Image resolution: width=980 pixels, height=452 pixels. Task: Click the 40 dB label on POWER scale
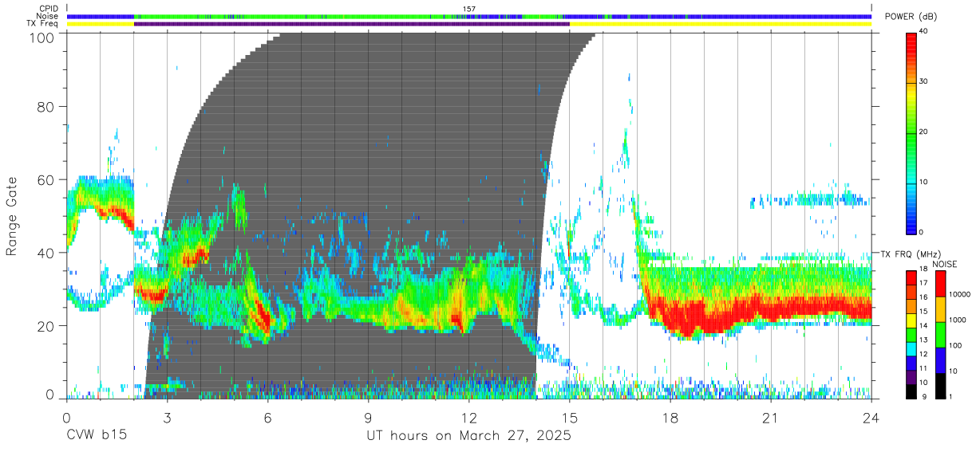(924, 30)
